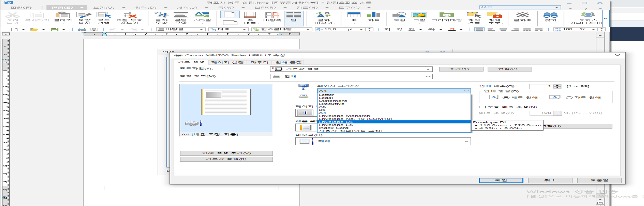Image resolution: width=644 pixels, height=206 pixels.
Task: Click the 차트 chart icon
Action: [x=374, y=15]
